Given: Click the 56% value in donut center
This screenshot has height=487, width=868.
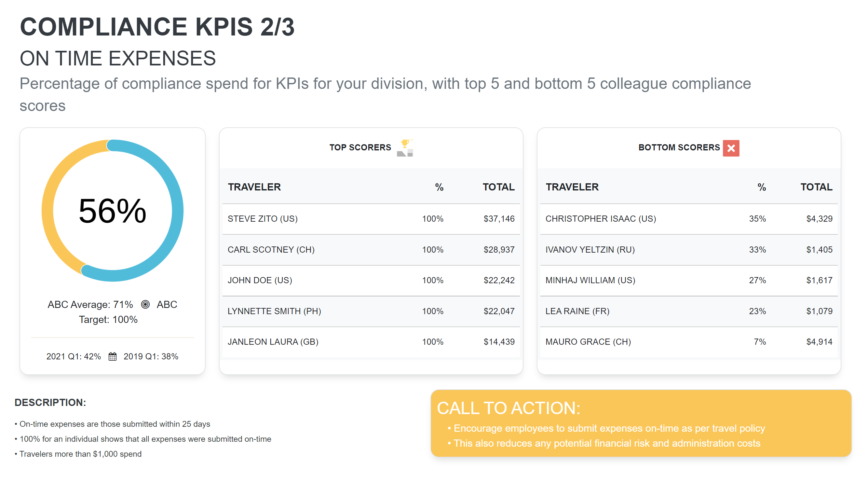Looking at the screenshot, I should coord(113,211).
